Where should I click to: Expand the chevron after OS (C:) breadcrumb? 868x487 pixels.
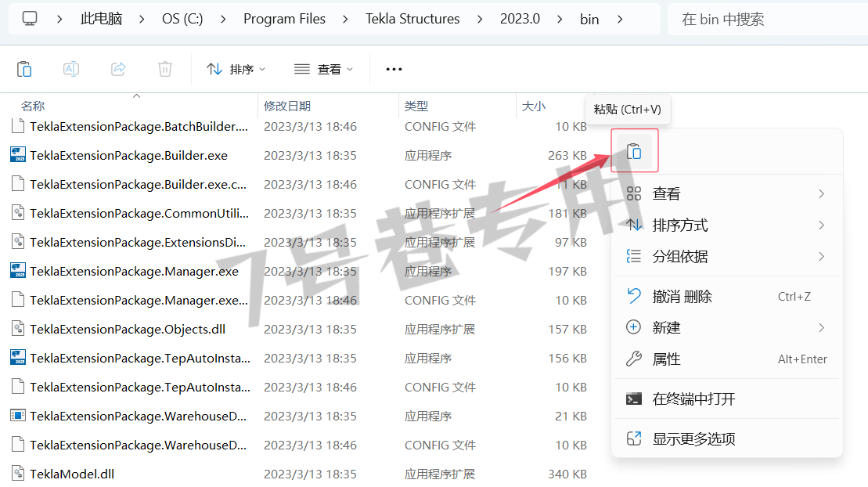click(223, 19)
